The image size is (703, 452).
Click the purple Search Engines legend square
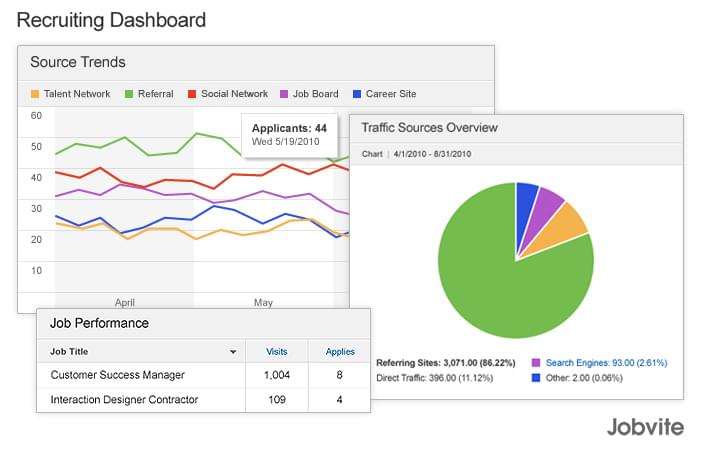(536, 363)
